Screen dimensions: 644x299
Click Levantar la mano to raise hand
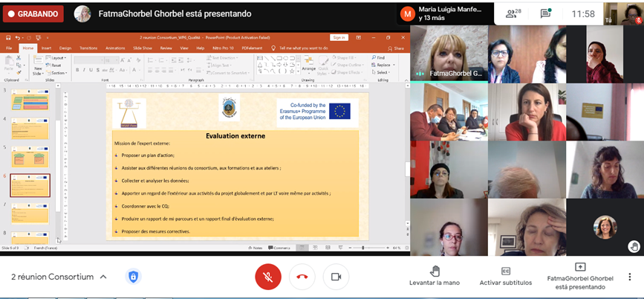pos(435,276)
